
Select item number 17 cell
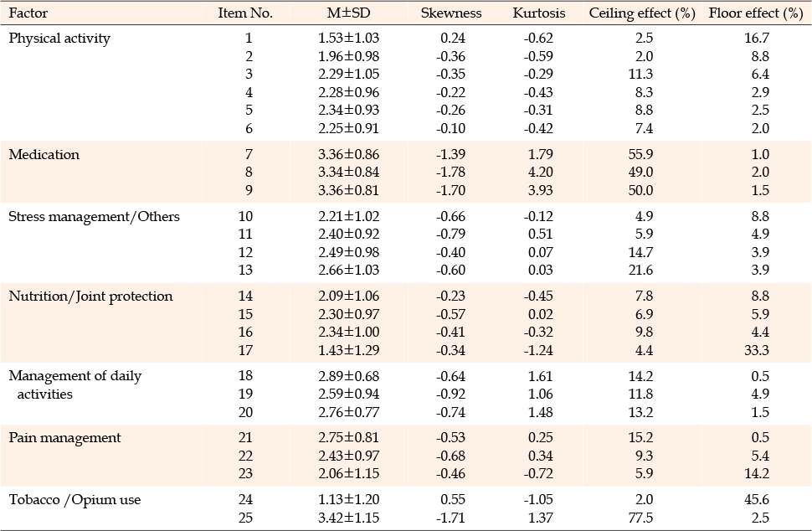click(x=245, y=350)
